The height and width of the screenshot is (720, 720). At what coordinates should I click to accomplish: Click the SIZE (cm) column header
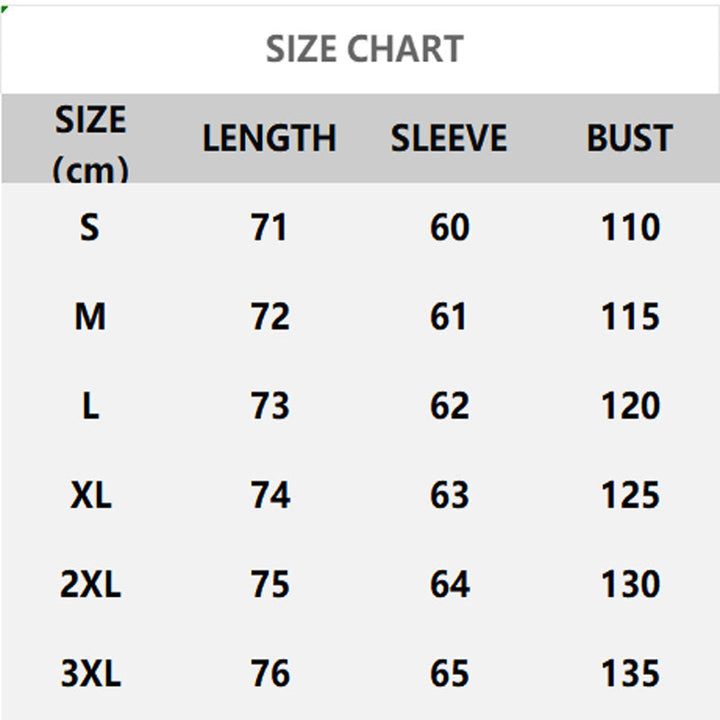tap(90, 142)
